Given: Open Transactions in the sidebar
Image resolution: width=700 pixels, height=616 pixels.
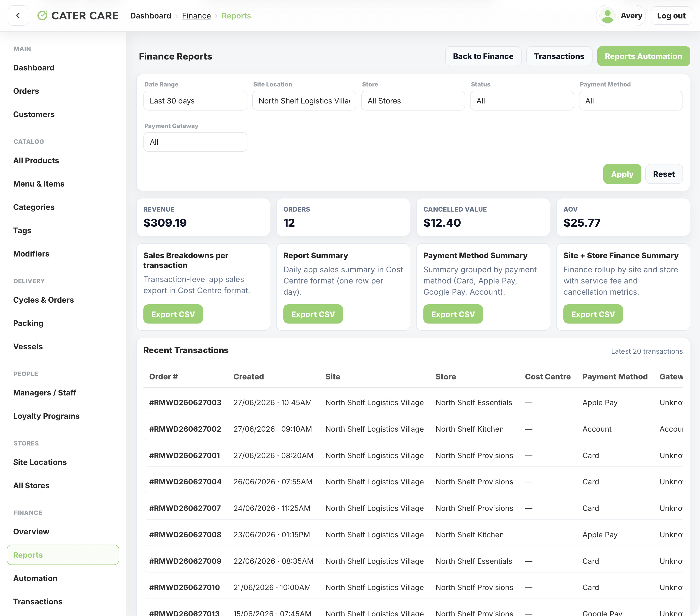Looking at the screenshot, I should [38, 601].
